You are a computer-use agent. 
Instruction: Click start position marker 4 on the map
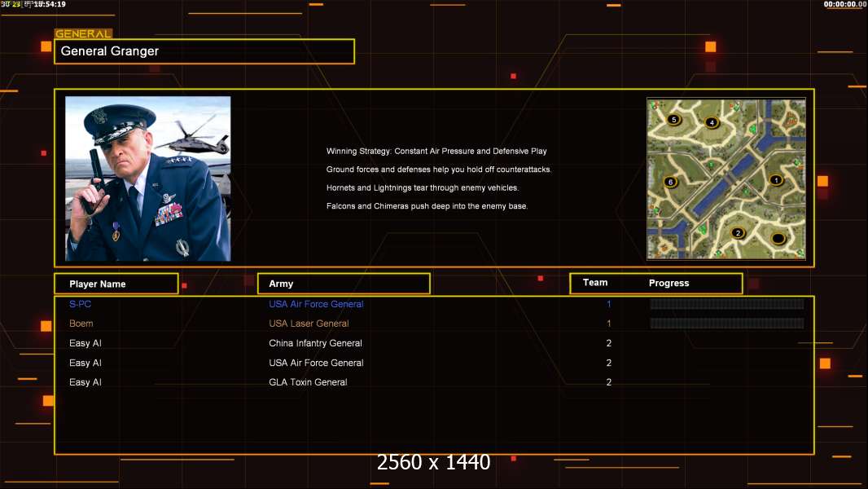tap(712, 122)
